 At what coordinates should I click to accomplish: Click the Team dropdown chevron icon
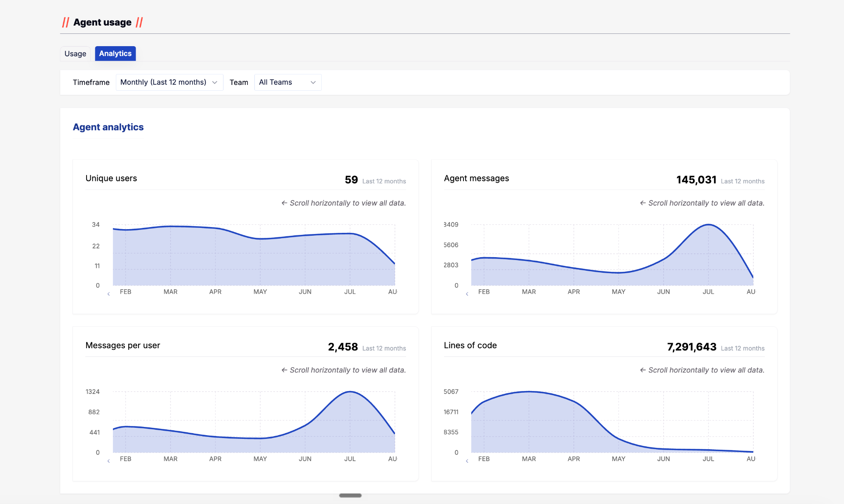pos(313,82)
